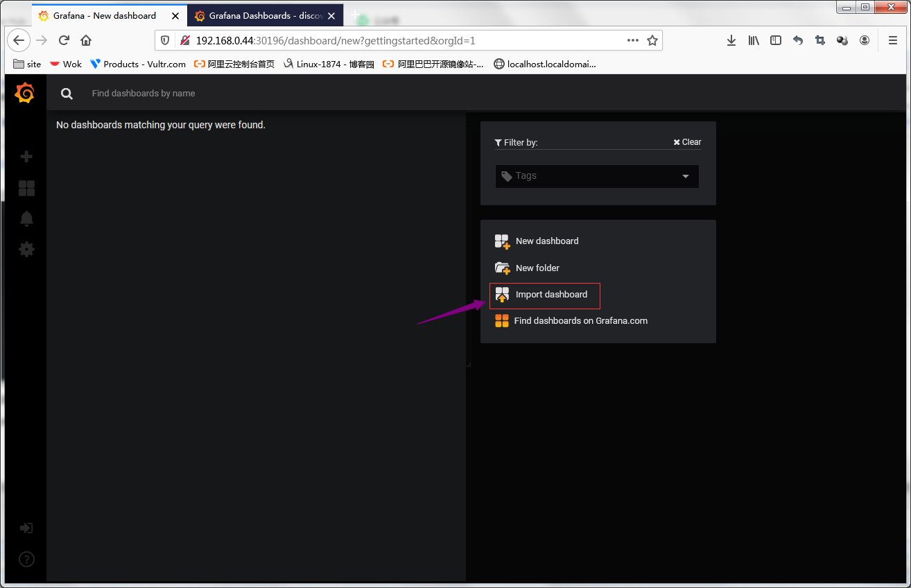Click the insecure connection lock icon

pos(185,40)
